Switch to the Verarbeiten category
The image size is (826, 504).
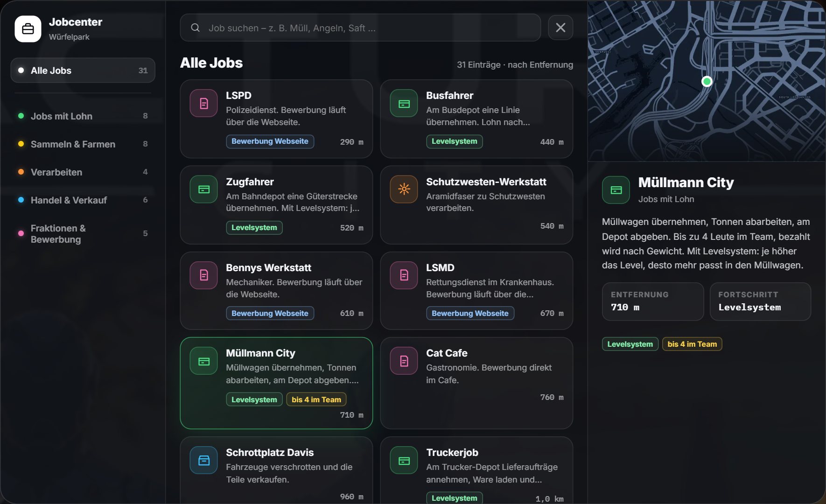(83, 172)
